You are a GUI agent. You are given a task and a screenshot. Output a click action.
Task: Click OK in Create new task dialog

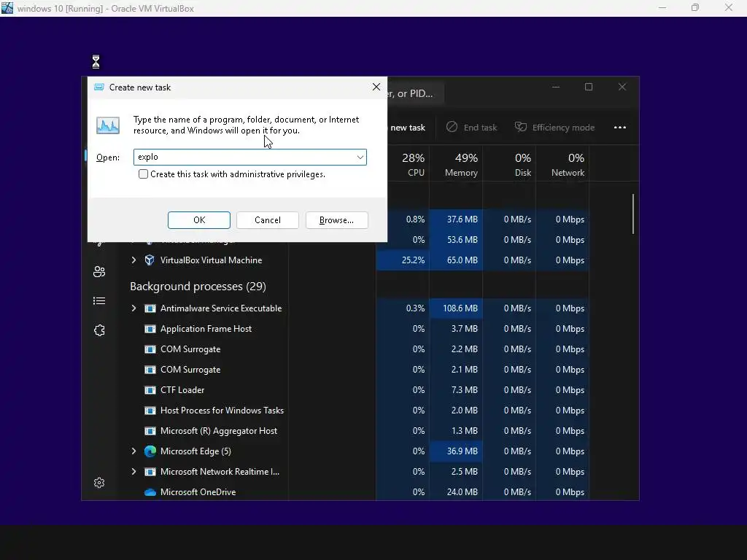199,220
